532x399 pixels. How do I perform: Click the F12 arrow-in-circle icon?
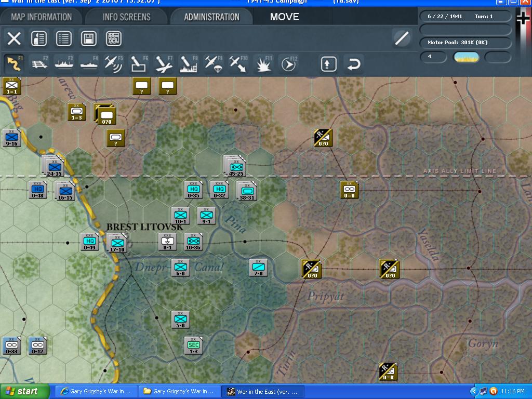pyautogui.click(x=288, y=64)
